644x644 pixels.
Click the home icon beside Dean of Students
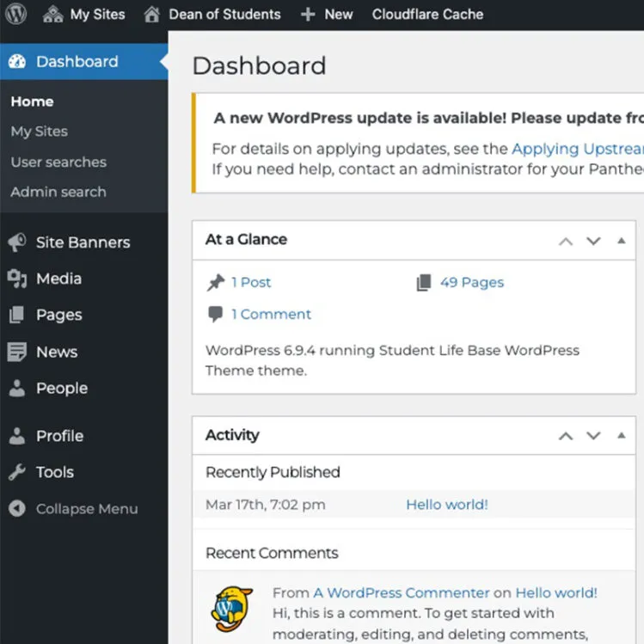[x=151, y=15]
